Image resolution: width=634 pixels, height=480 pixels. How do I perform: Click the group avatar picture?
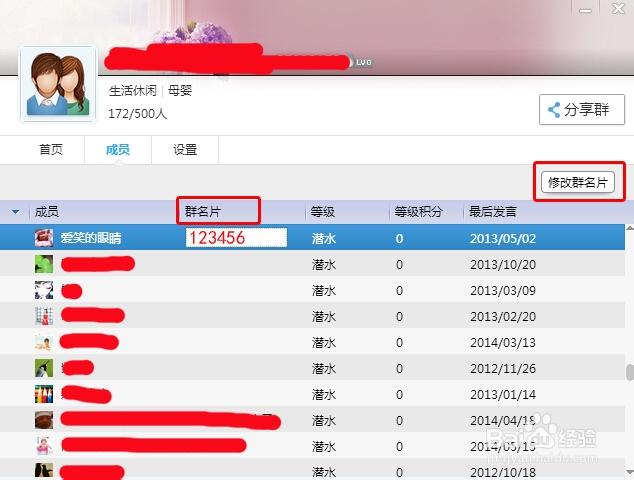coord(58,84)
